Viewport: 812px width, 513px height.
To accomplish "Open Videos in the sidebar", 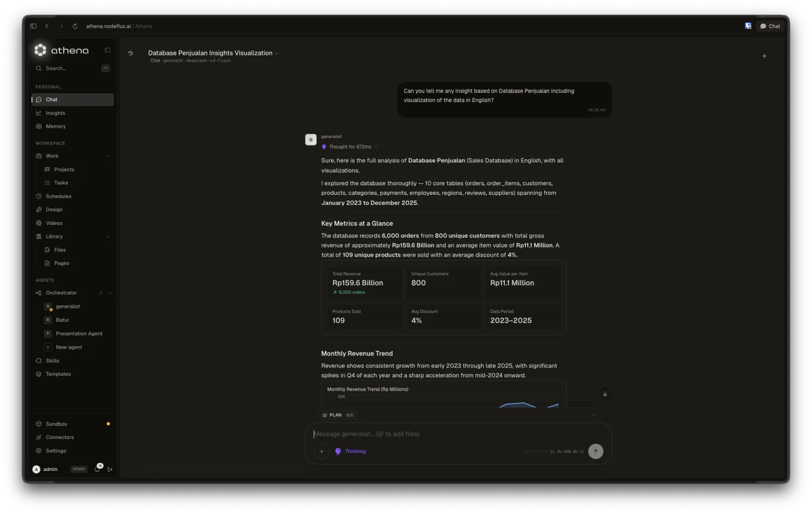I will pos(72,223).
